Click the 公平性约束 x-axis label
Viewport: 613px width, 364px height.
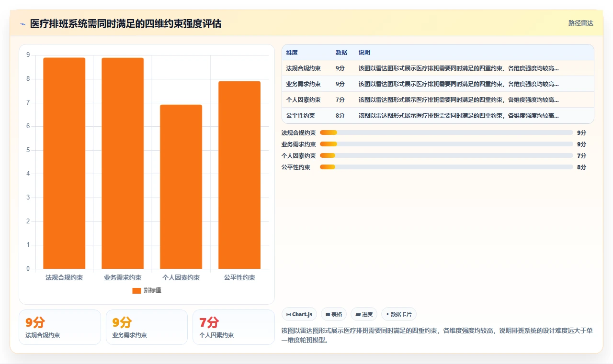click(239, 277)
